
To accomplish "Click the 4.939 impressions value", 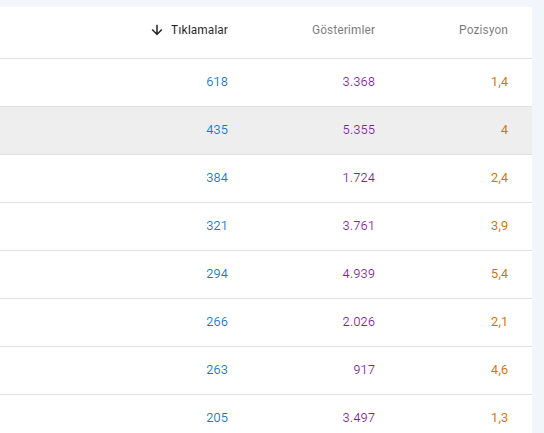I will click(x=359, y=274).
